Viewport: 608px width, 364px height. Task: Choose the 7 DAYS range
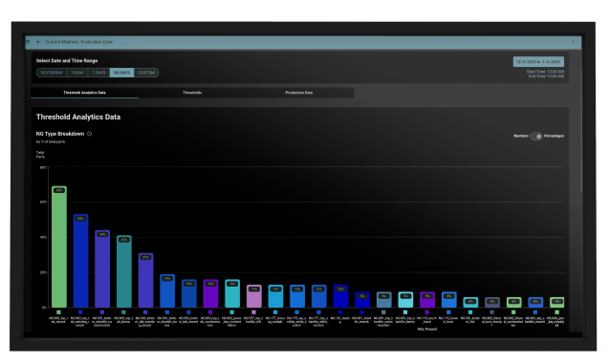(98, 73)
